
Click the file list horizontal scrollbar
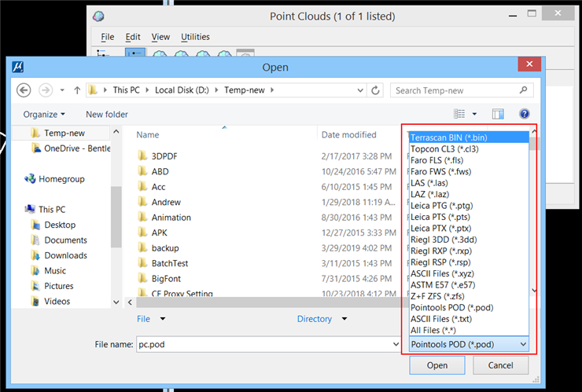click(269, 302)
